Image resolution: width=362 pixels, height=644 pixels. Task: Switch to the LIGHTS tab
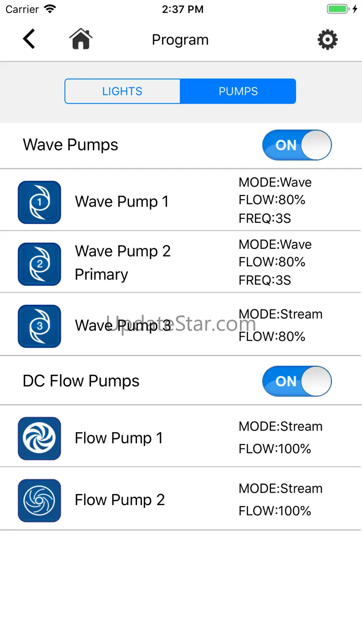coord(123,91)
